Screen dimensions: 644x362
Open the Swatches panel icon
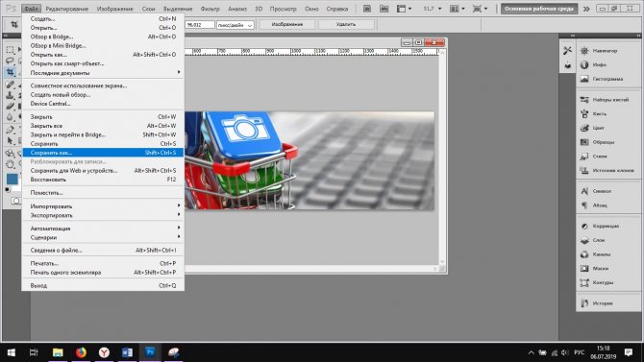coord(584,142)
